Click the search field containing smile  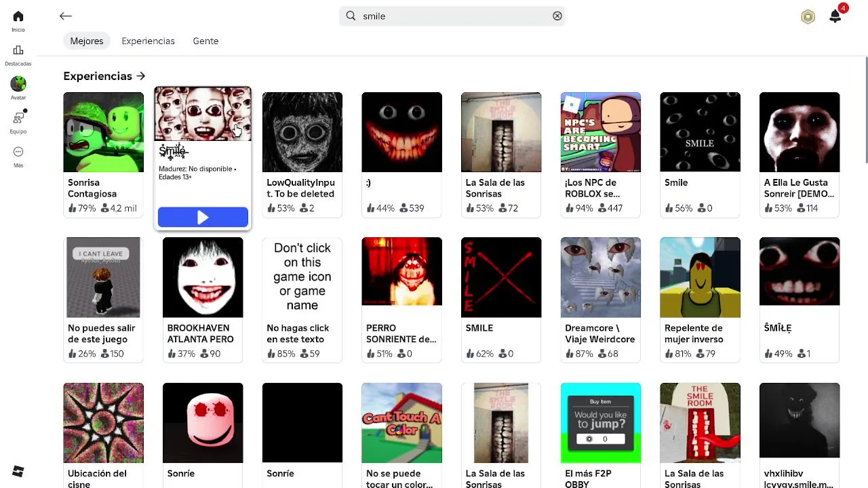click(452, 16)
